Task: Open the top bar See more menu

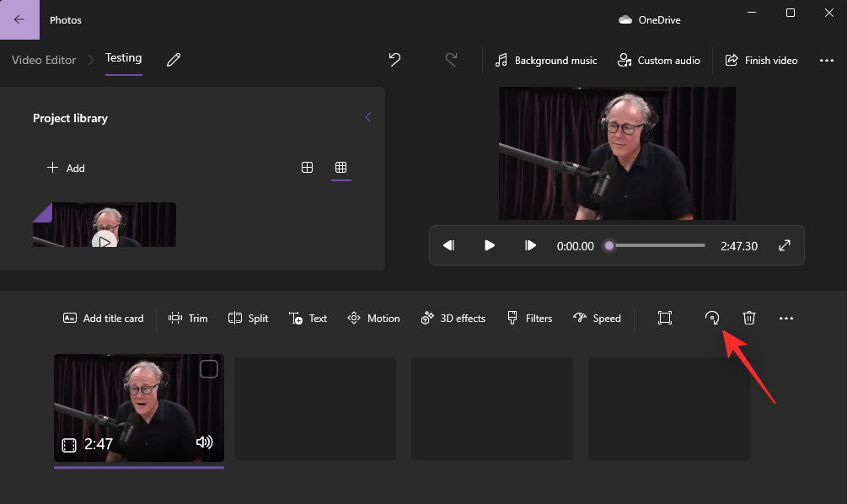Action: click(x=827, y=61)
